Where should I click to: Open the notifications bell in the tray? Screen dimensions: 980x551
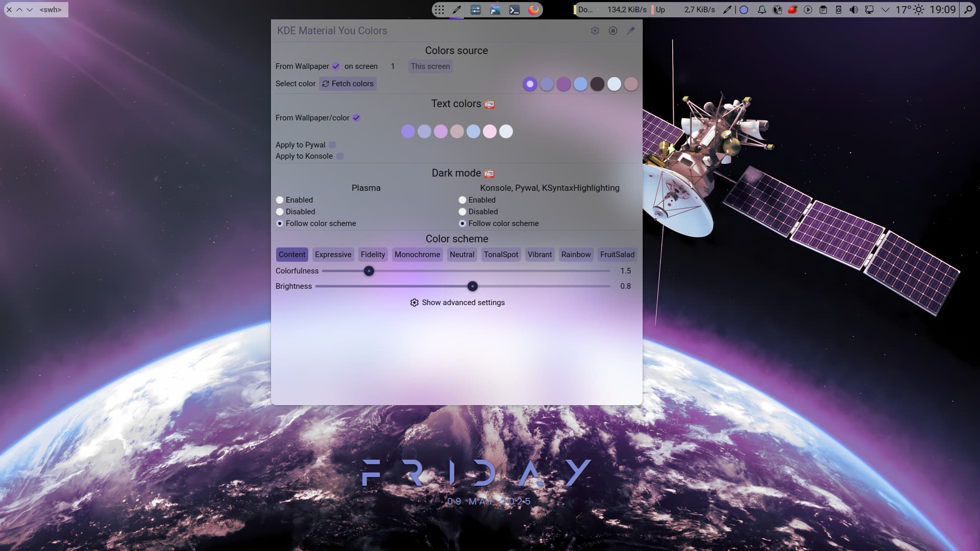pos(762,10)
